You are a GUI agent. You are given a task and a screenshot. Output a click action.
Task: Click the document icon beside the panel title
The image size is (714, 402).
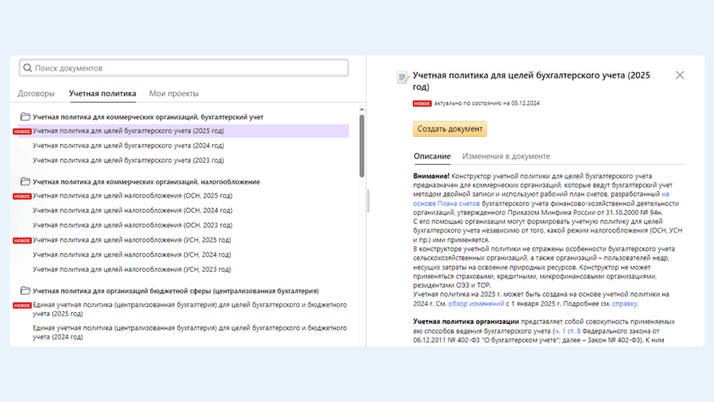pyautogui.click(x=402, y=77)
